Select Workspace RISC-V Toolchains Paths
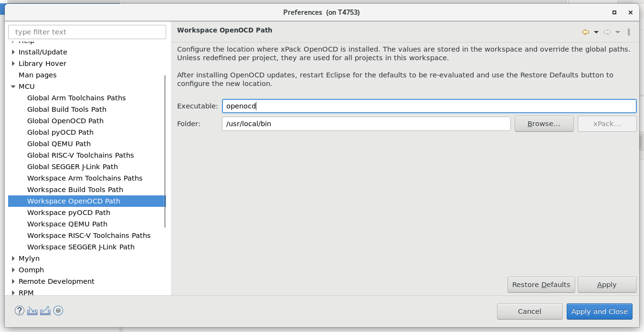Screen dimensions: 644x332 [89, 236]
